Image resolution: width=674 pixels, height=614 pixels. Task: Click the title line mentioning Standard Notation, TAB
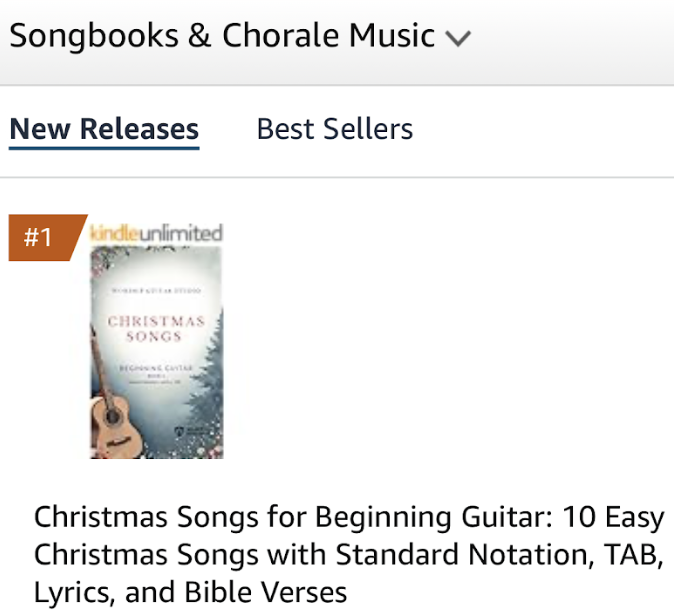point(348,555)
